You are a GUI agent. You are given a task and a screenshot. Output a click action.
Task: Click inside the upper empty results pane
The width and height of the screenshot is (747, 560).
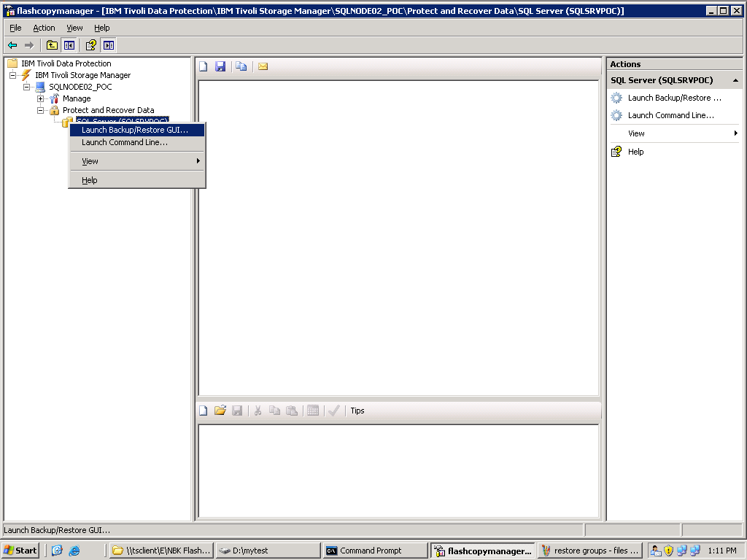(398, 238)
